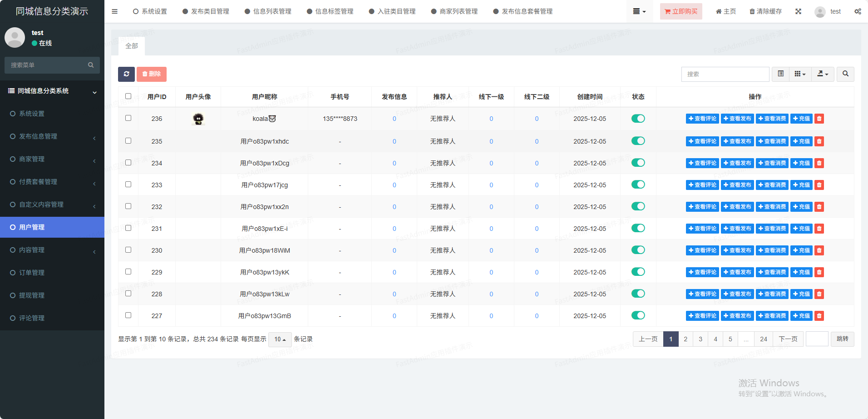Click red trash icon for user 236
The height and width of the screenshot is (419, 868).
[819, 119]
